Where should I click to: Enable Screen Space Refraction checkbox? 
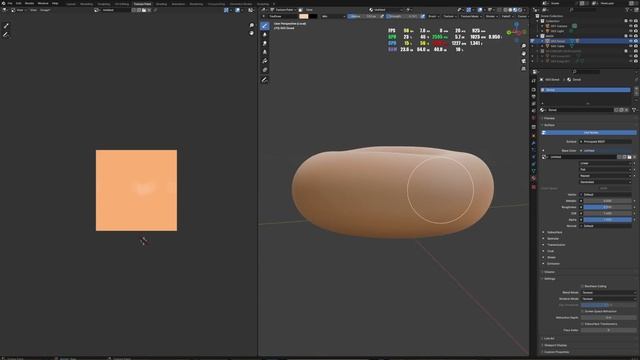pyautogui.click(x=582, y=311)
